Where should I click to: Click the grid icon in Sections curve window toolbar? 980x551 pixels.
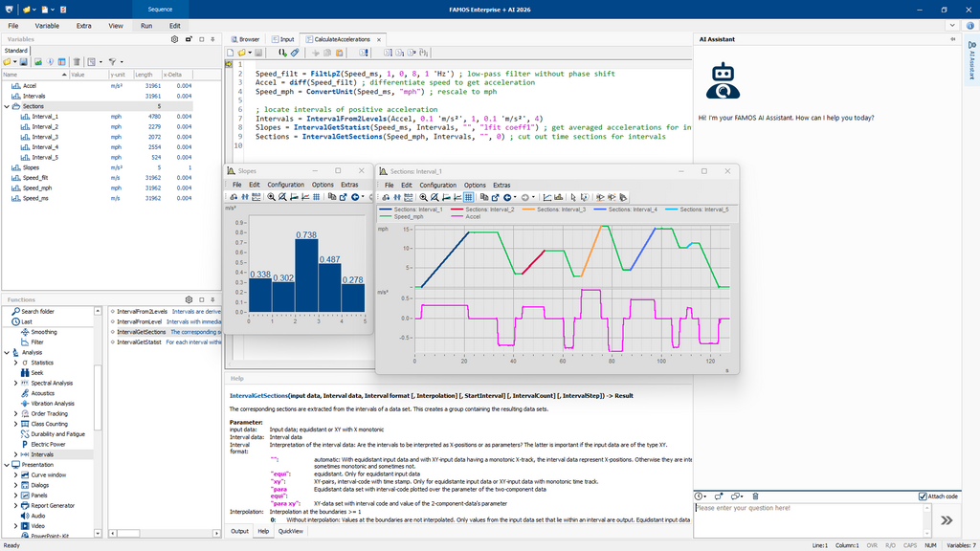[x=469, y=197]
